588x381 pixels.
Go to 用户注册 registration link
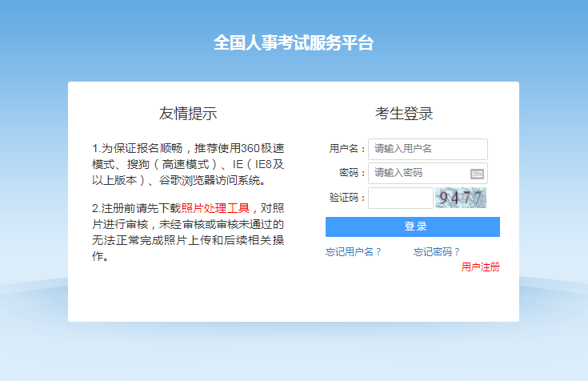pos(480,267)
